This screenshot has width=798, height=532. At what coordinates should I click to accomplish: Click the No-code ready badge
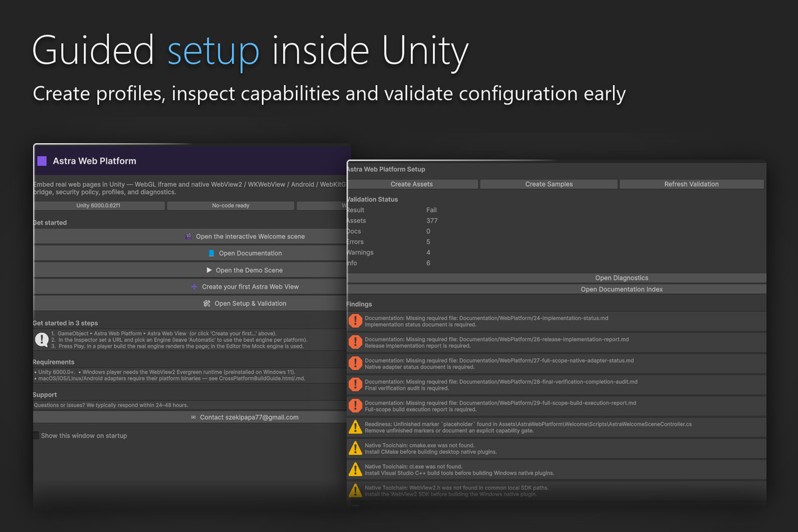(x=231, y=206)
